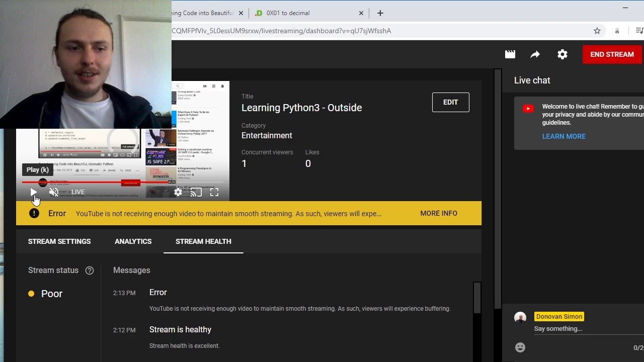Screen dimensions: 644x362
Task: Click the 'Stream is healthy' message
Action: click(x=180, y=329)
